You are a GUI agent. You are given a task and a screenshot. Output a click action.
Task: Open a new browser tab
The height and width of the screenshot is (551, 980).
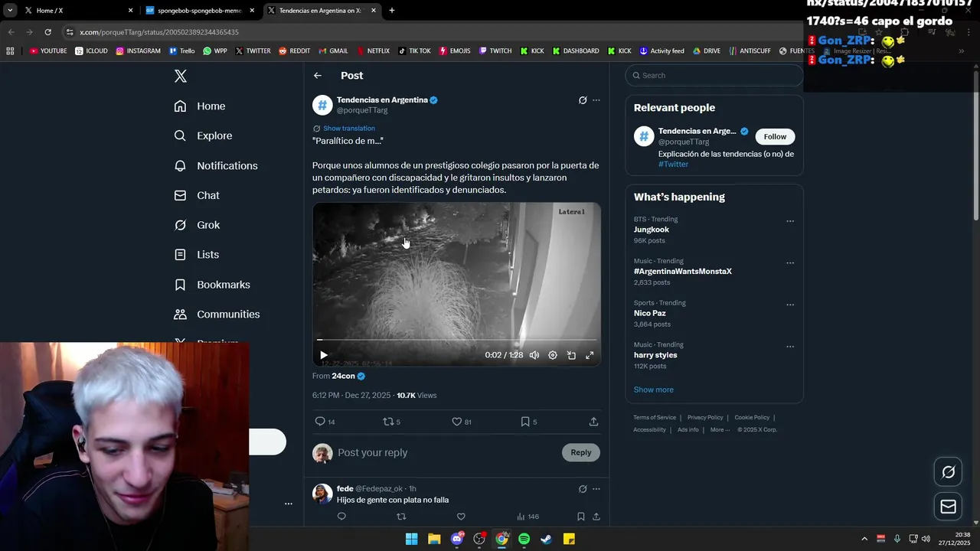tap(392, 11)
